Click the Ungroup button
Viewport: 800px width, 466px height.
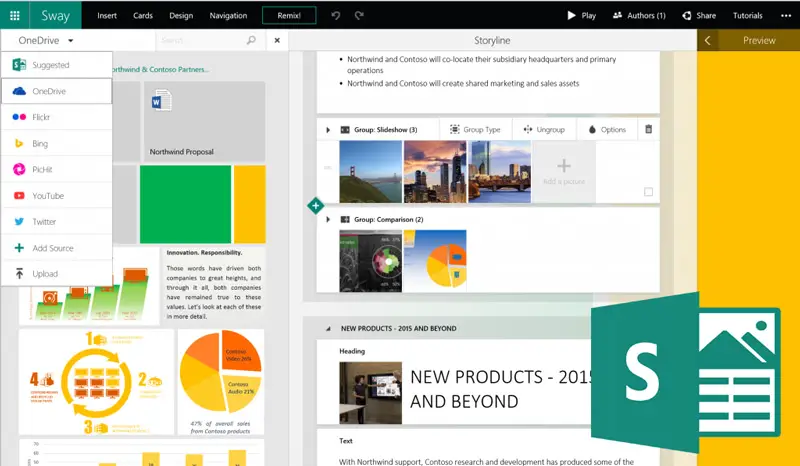544,130
